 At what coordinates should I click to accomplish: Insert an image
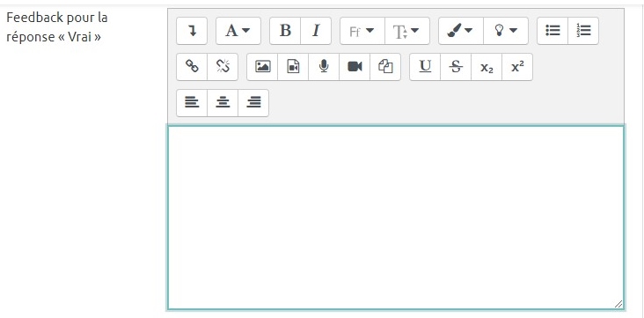pos(262,67)
